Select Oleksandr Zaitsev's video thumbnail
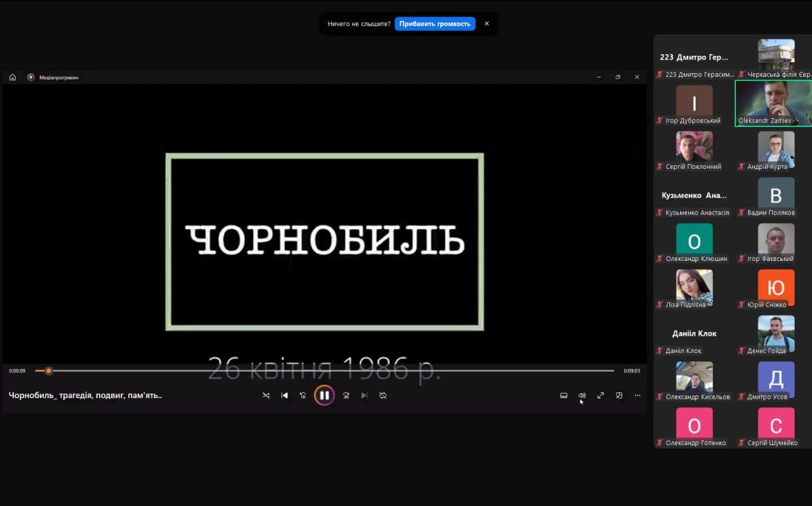The height and width of the screenshot is (506, 812). (773, 103)
